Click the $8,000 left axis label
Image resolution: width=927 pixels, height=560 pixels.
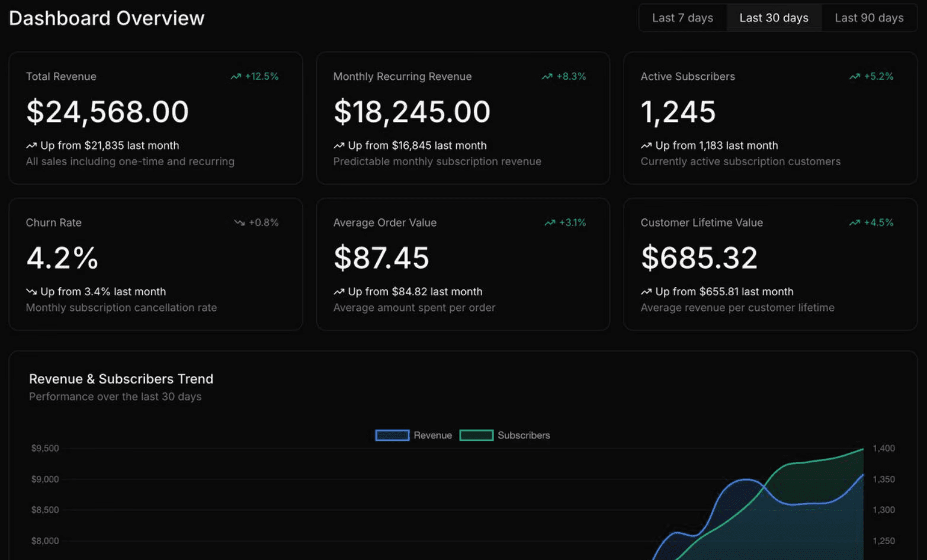(x=45, y=540)
